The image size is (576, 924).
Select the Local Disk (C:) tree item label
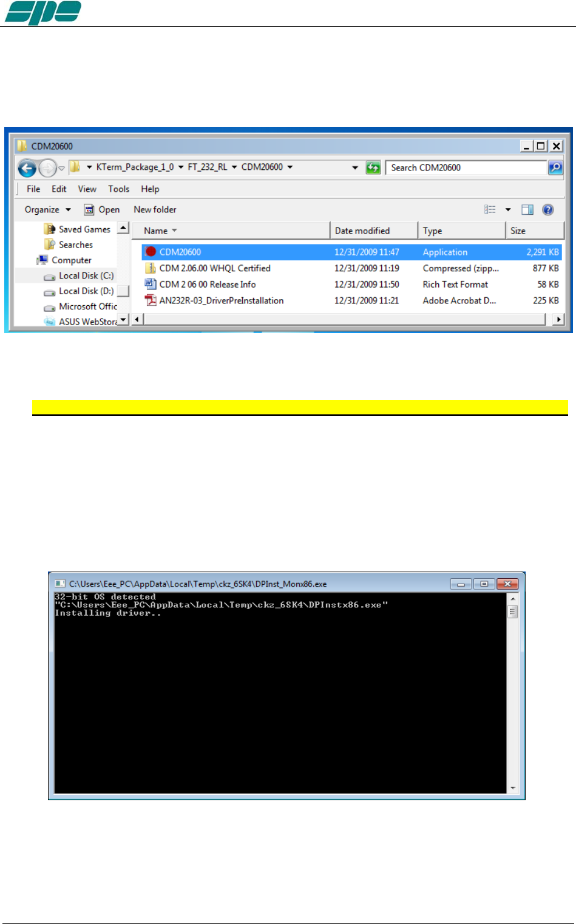(x=86, y=275)
